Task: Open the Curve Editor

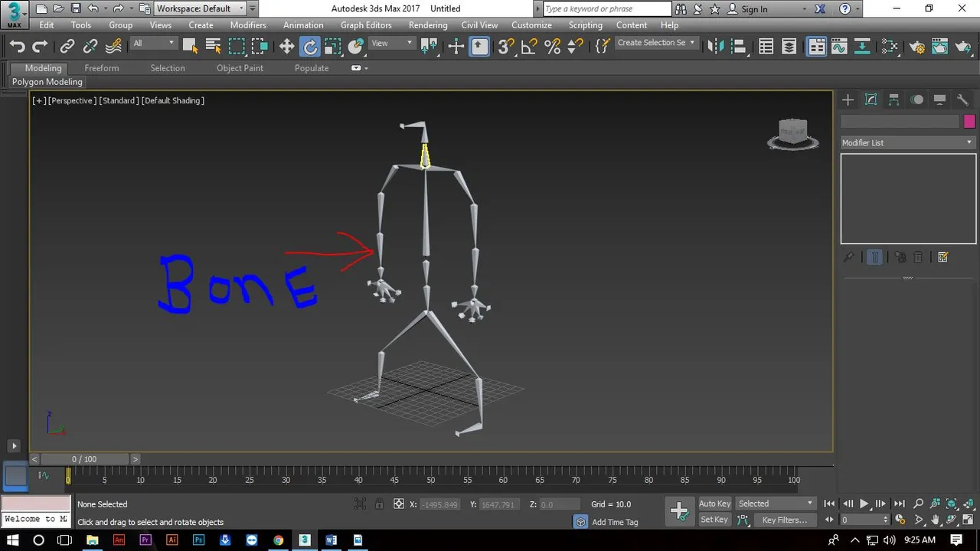Action: 839,47
